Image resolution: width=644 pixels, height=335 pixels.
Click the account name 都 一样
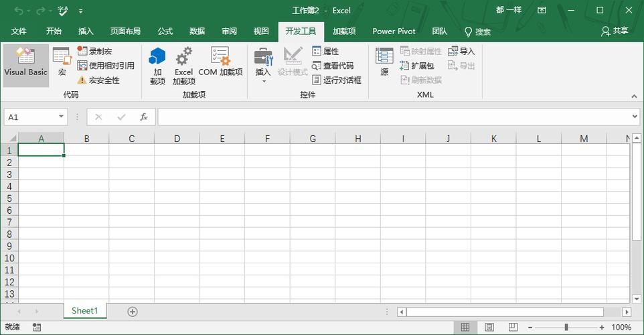pos(509,10)
